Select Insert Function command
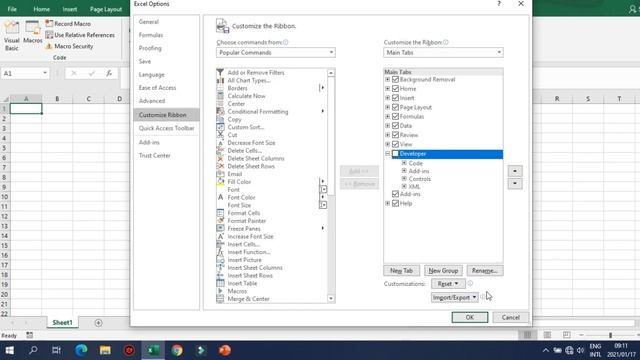Screen dimensions: 640x360 249,252
